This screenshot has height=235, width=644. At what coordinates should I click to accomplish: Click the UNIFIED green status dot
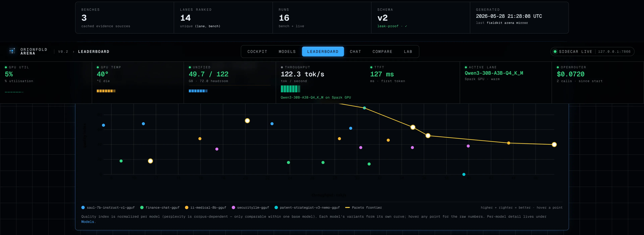tap(190, 67)
